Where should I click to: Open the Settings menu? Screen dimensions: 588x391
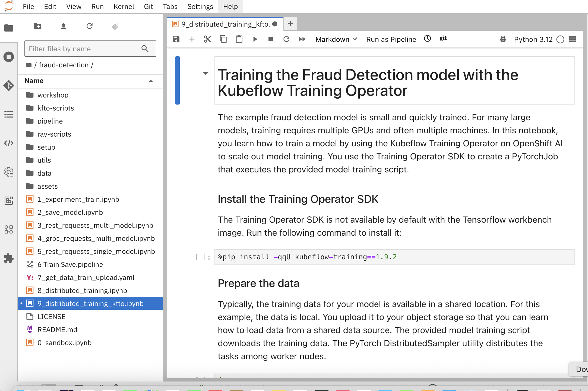200,7
